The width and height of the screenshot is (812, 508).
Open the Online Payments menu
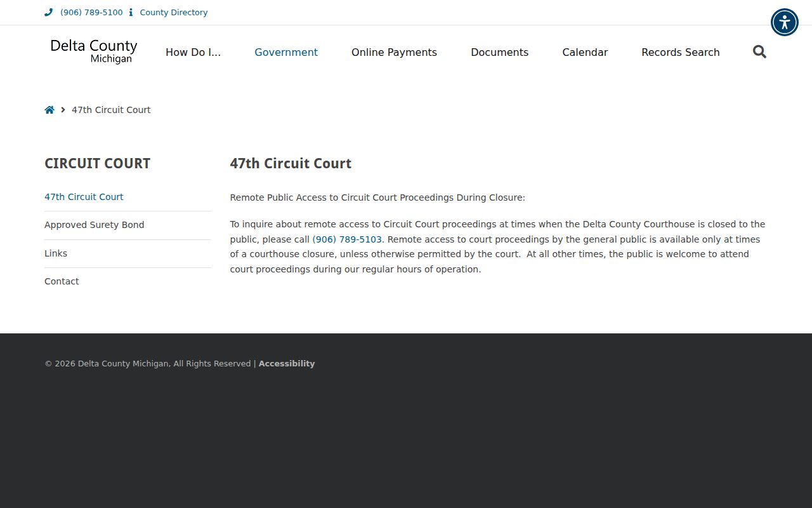pyautogui.click(x=394, y=52)
